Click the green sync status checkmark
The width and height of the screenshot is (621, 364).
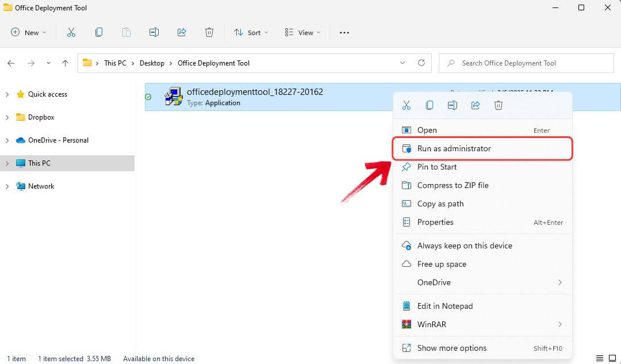tap(148, 97)
